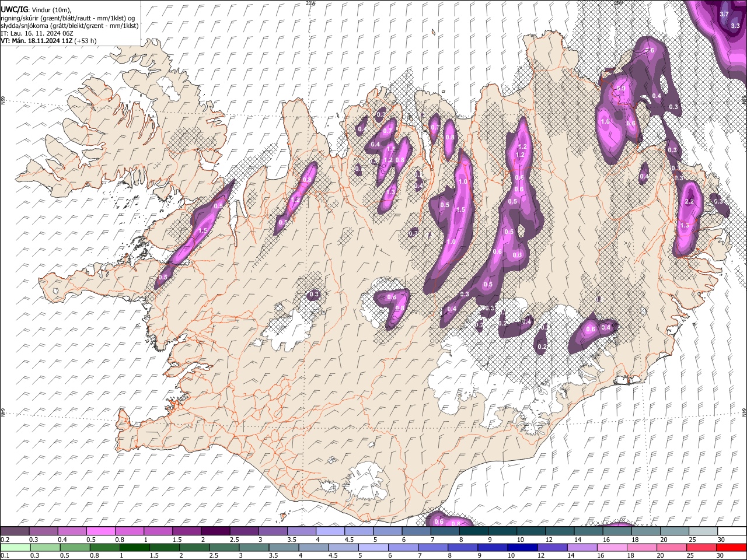Click the "30" label in the top legend row
This screenshot has height=560, width=747.
pos(721,540)
